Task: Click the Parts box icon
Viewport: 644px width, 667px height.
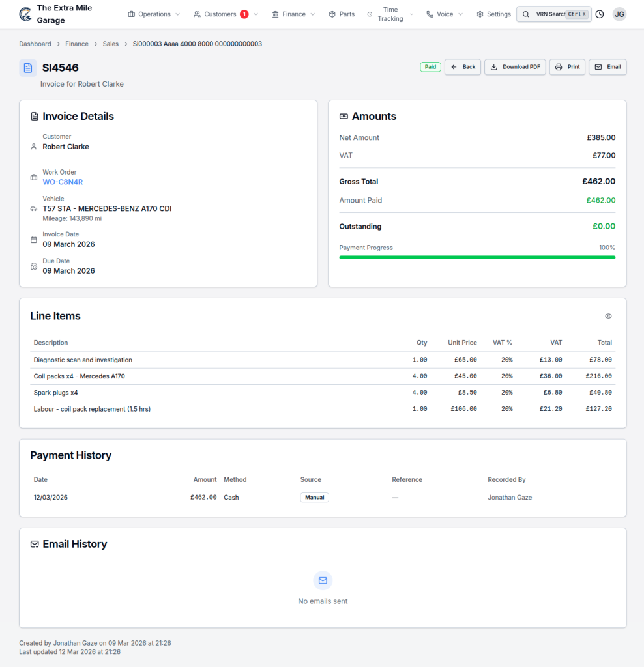Action: pyautogui.click(x=332, y=14)
